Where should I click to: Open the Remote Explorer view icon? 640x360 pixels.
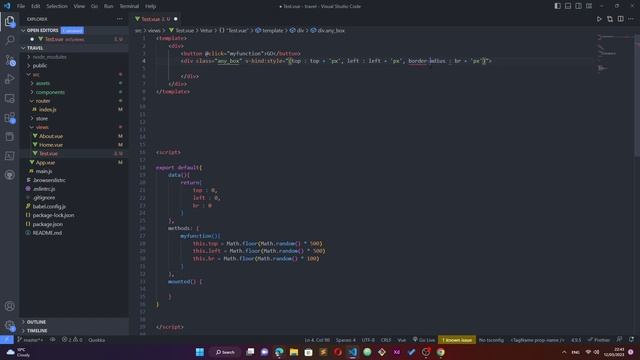coord(9,98)
